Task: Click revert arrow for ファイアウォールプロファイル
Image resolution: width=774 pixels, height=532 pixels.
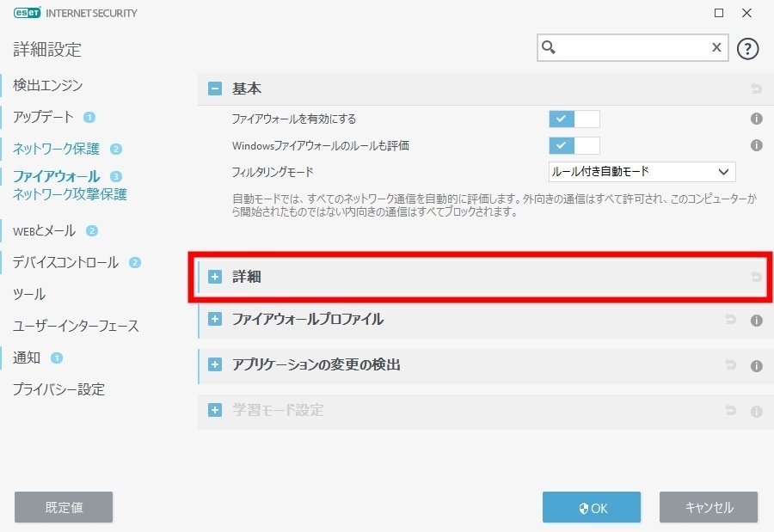Action: tap(730, 320)
